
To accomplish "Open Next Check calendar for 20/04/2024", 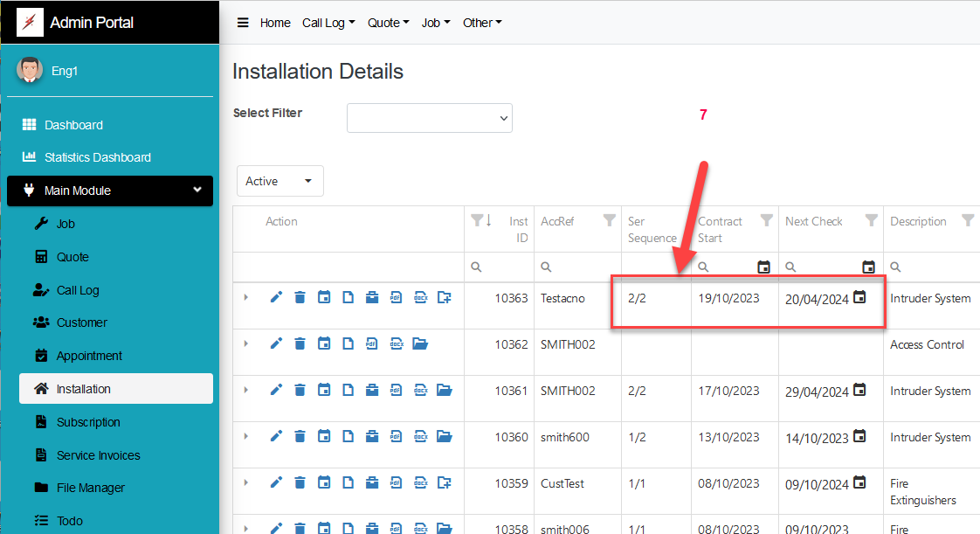I will coord(860,298).
